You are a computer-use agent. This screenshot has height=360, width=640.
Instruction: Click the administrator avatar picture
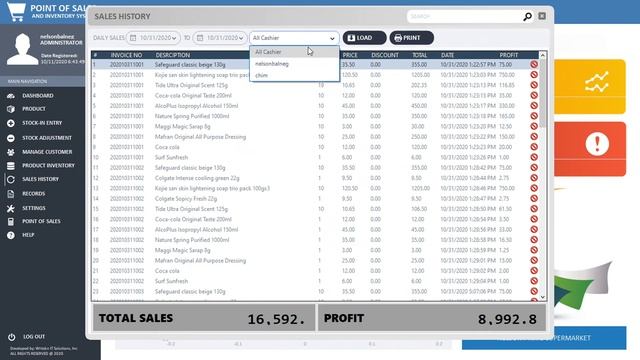(x=22, y=49)
